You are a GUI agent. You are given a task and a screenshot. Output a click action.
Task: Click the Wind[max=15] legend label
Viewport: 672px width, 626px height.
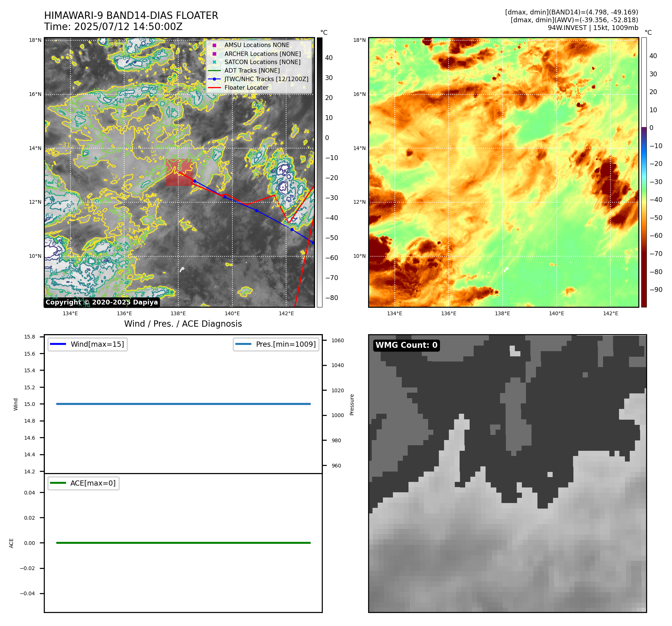pos(97,344)
